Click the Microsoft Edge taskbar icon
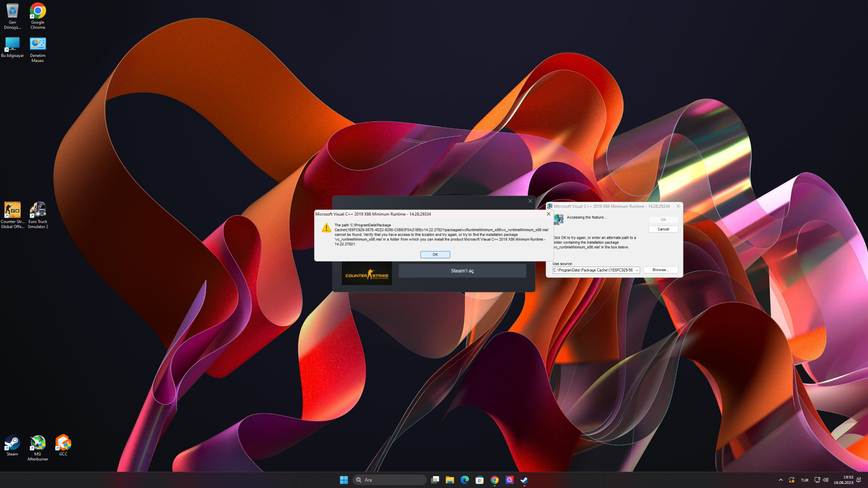 click(x=464, y=480)
